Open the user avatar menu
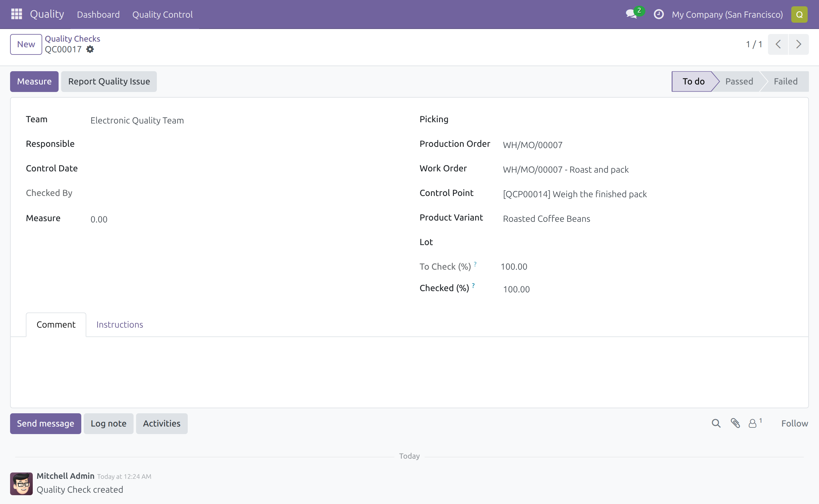This screenshot has height=504, width=819. pyautogui.click(x=799, y=14)
